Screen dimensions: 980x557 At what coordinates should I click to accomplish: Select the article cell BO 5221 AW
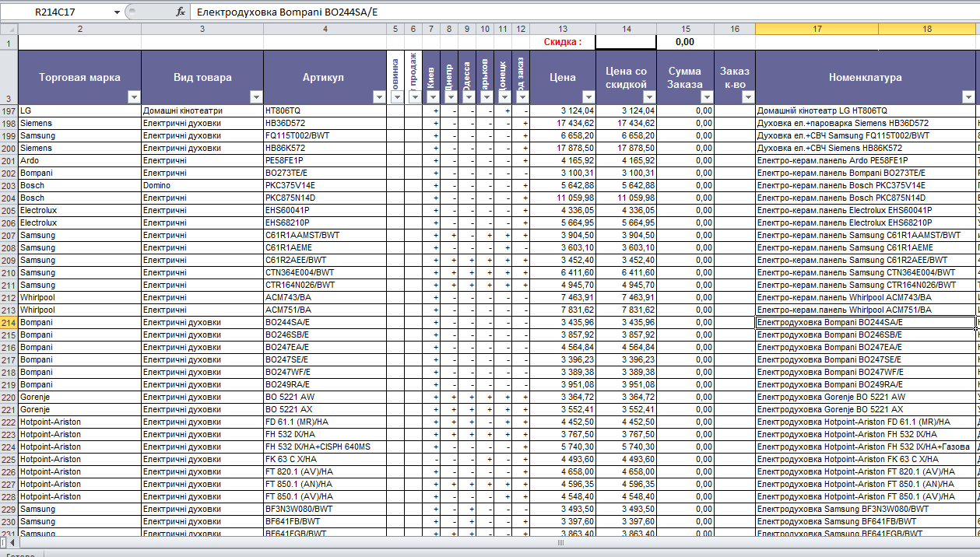325,397
